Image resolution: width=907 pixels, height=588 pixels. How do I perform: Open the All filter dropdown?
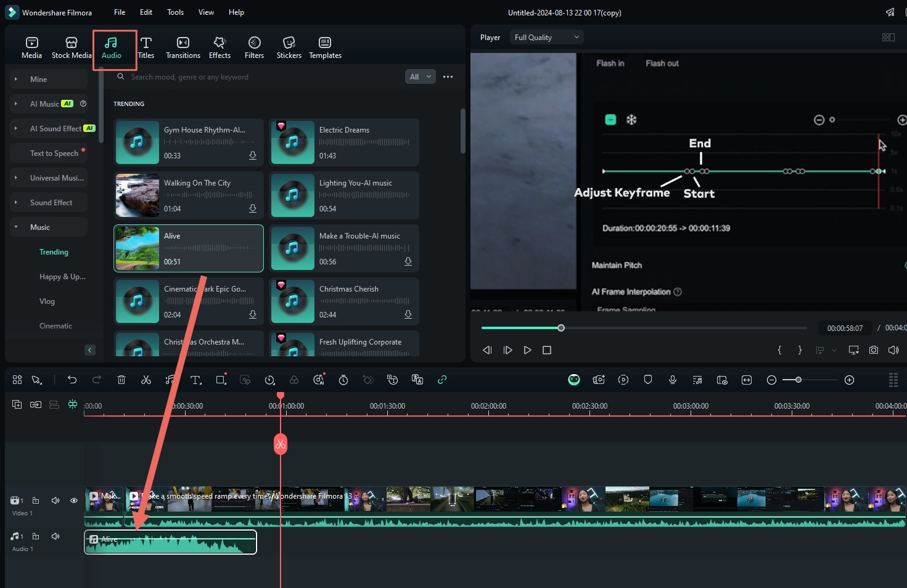coord(421,77)
